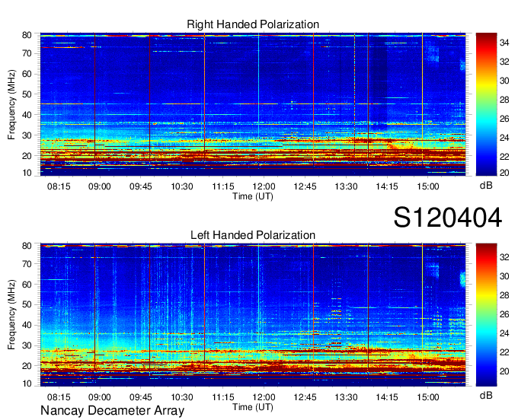Click the 14:15 tick on upper time axis
Screen dimensions: 518x420
click(x=387, y=186)
